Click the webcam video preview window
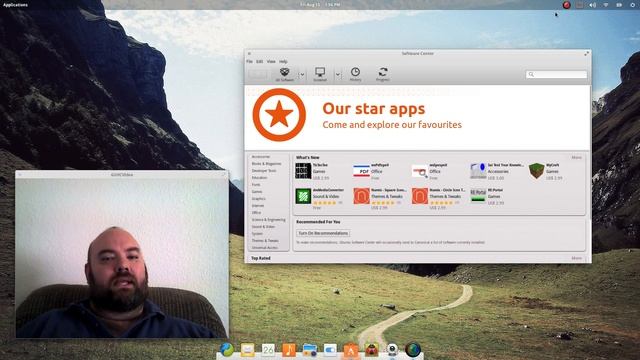Screen dimensions: 640x360 coord(122,258)
